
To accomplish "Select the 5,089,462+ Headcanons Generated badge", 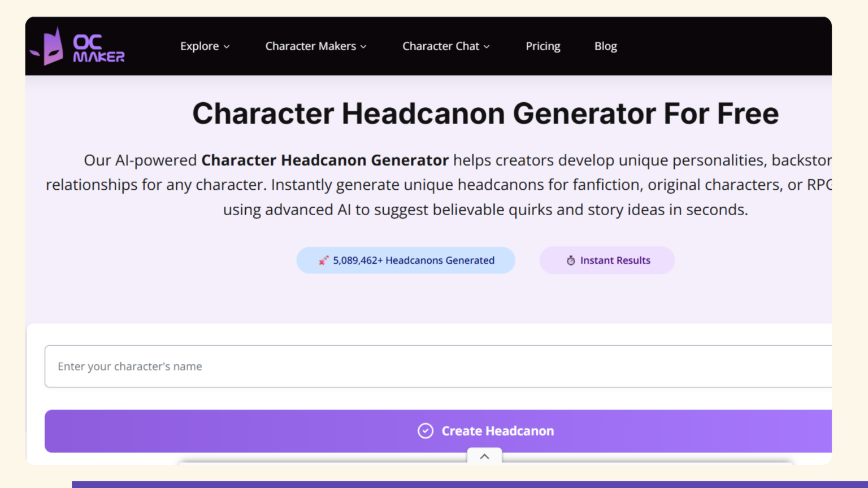I will [x=406, y=260].
